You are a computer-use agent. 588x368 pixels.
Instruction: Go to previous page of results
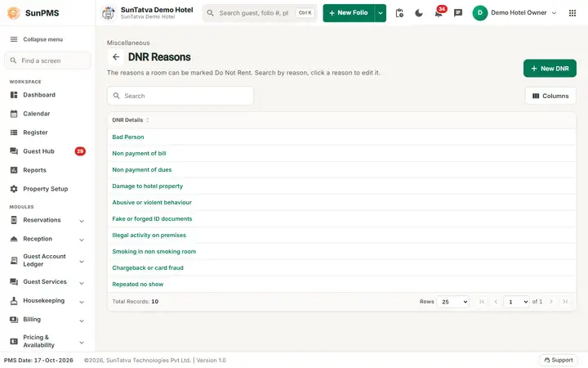[496, 302]
